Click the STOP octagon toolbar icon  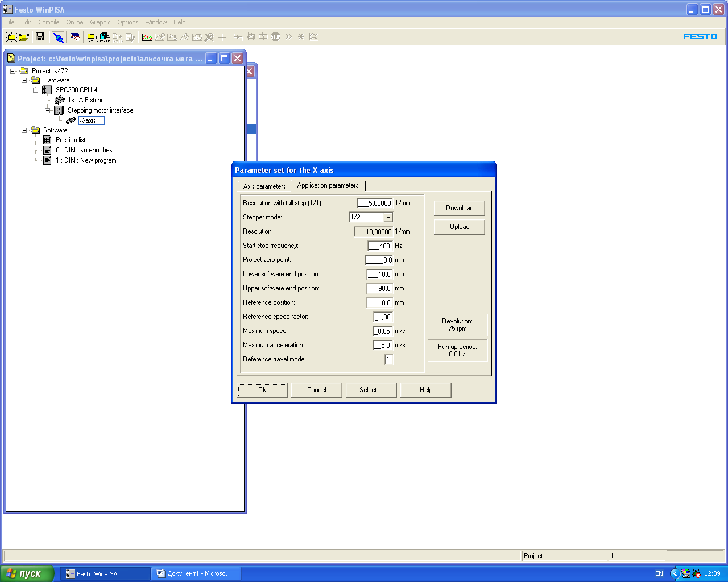coord(276,37)
